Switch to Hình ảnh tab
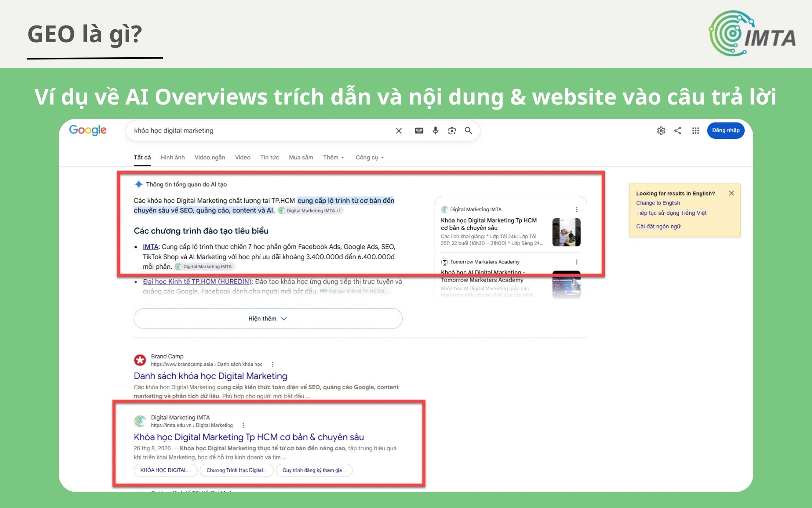Viewport: 812px width, 508px height. tap(173, 157)
